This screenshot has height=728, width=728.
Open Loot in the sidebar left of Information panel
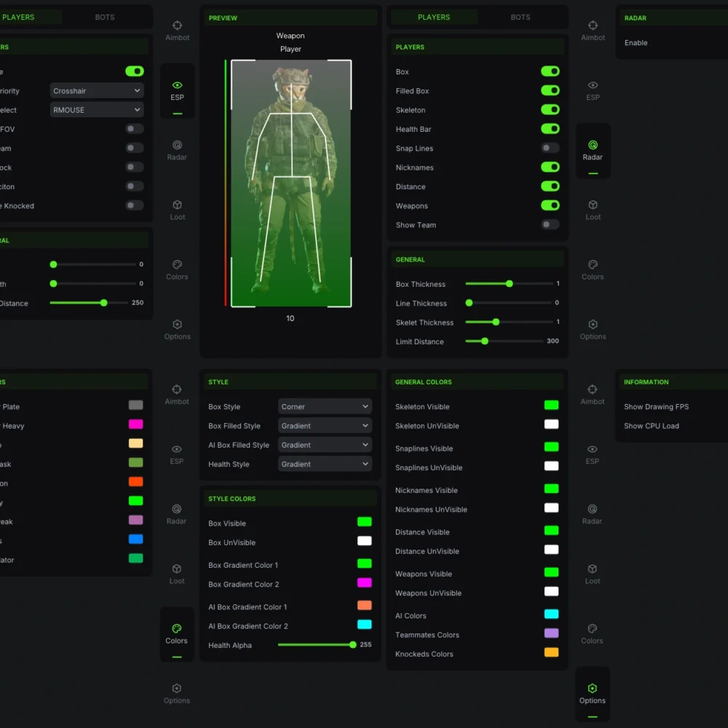593,574
